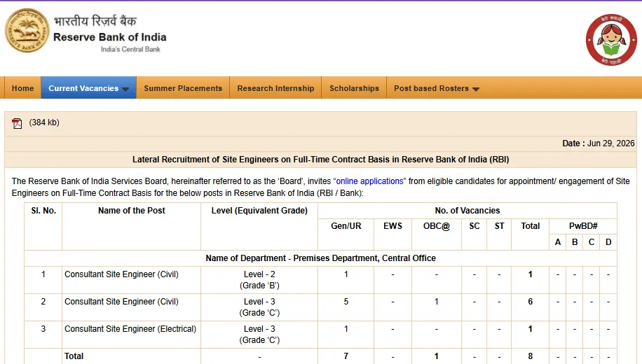Click the Level - 3 cell in row 2

(x=259, y=307)
